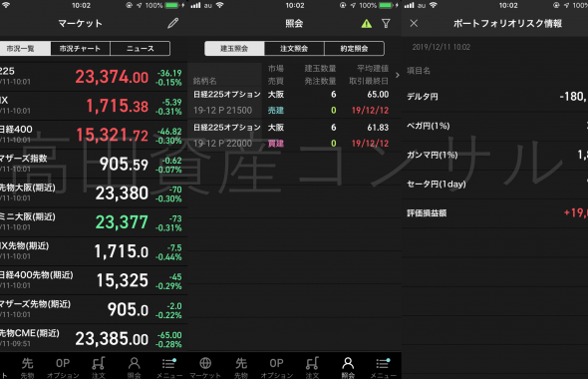Tap the battery icon in 照会 screen status bar

tap(386, 5)
